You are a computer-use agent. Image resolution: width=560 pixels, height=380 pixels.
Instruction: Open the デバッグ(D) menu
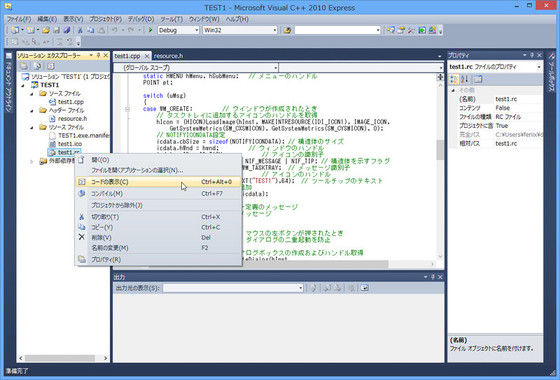click(141, 19)
